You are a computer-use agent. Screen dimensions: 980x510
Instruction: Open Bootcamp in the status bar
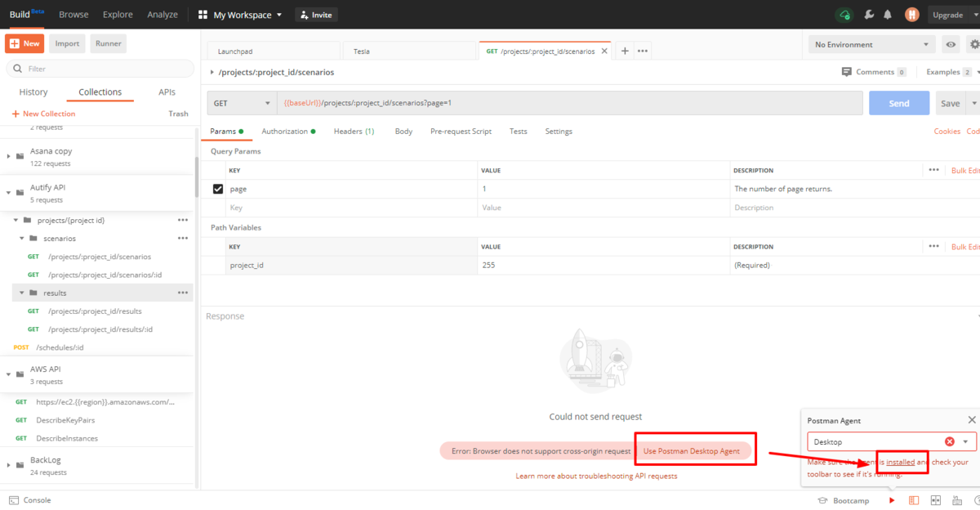click(x=844, y=500)
